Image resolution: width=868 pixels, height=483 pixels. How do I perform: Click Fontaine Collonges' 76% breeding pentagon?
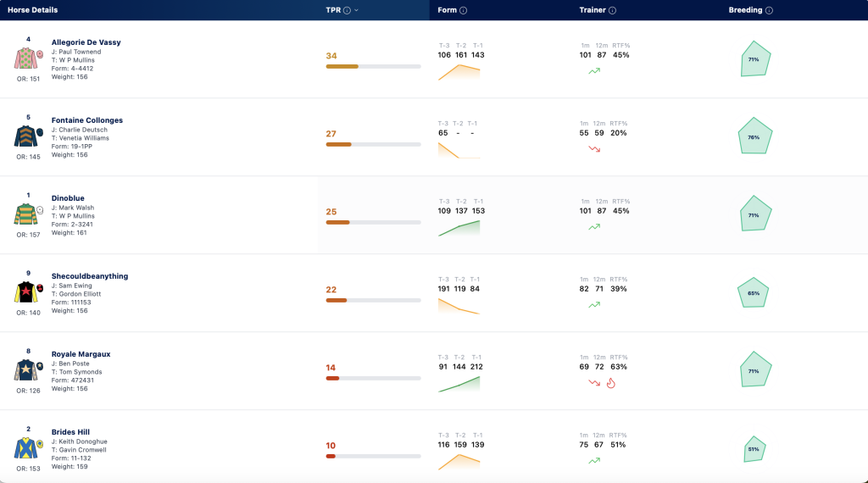click(x=754, y=136)
